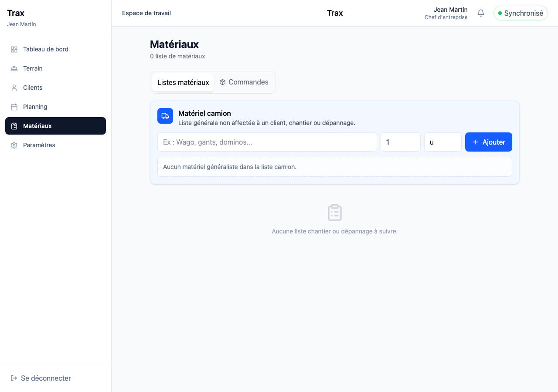Click the '0 liste de matériaux' text

[x=177, y=56]
